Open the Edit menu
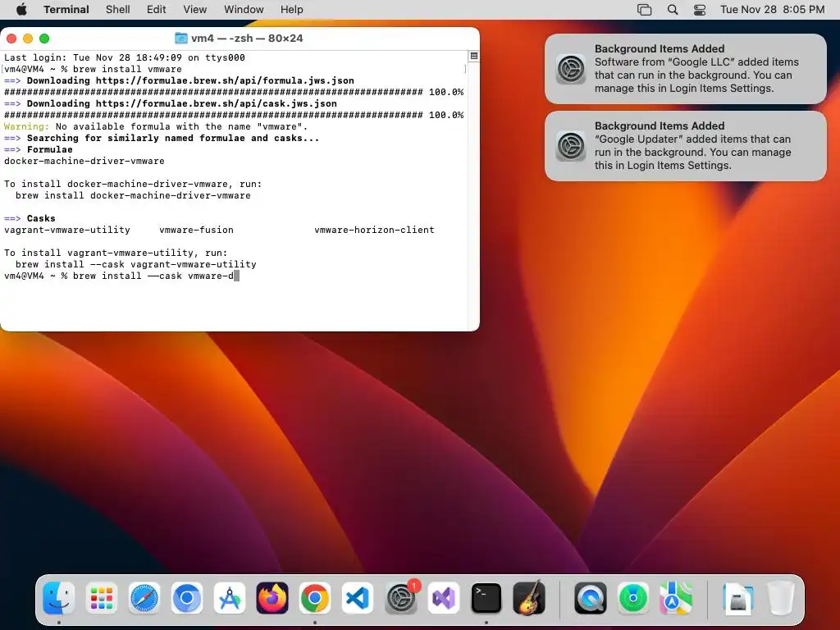840x630 pixels. (157, 9)
